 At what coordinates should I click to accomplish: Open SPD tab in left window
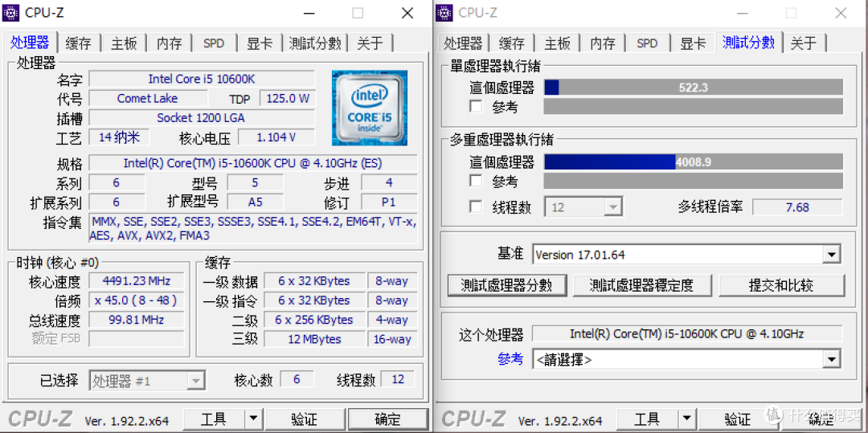coord(215,43)
